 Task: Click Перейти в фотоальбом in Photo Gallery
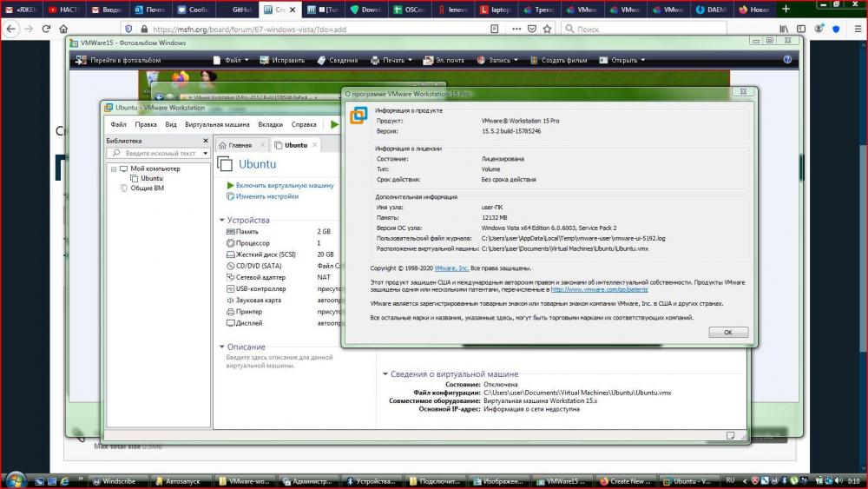[118, 60]
